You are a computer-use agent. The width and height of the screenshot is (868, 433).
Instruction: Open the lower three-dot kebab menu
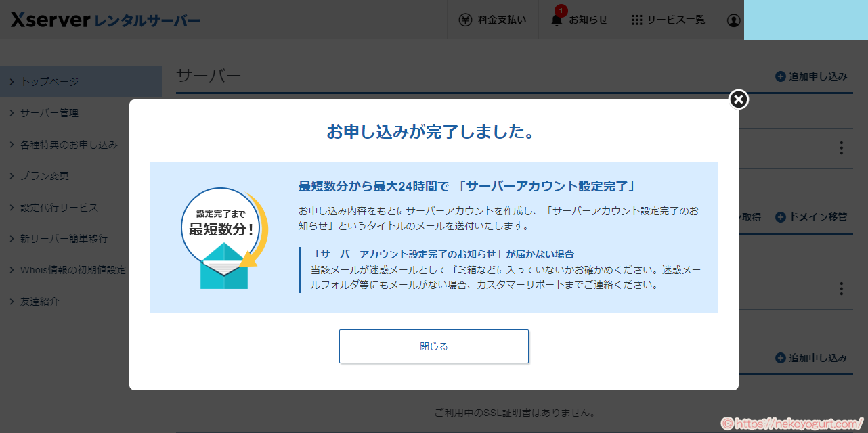[x=840, y=290]
